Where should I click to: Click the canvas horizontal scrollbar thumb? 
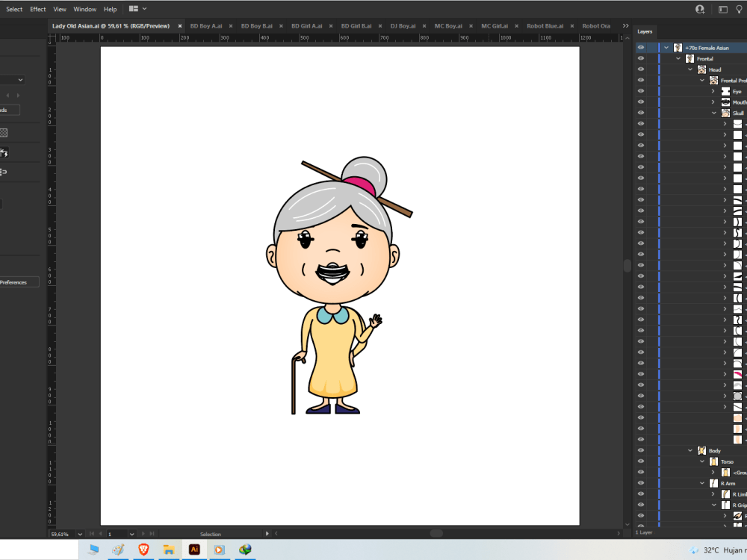436,533
